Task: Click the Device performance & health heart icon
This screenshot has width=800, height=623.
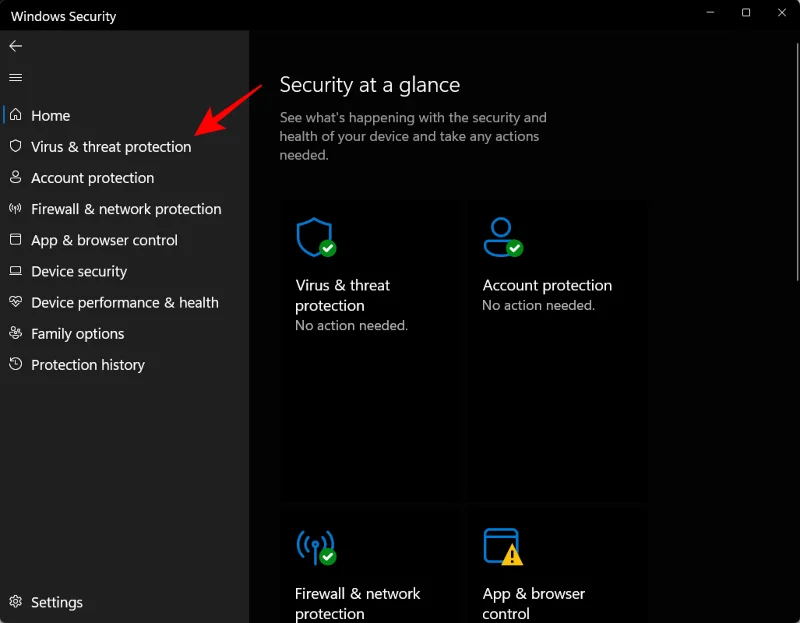Action: pos(16,302)
